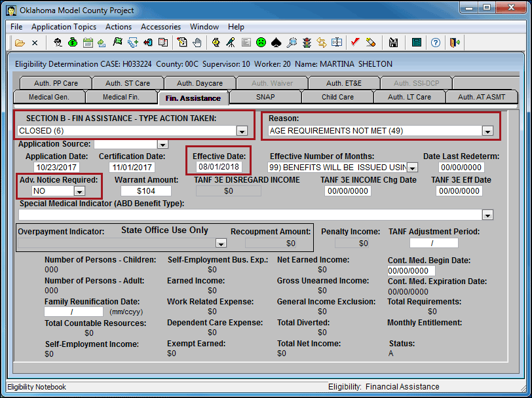Expand the Type Action Taken dropdown
This screenshot has width=532, height=398.
[x=242, y=131]
